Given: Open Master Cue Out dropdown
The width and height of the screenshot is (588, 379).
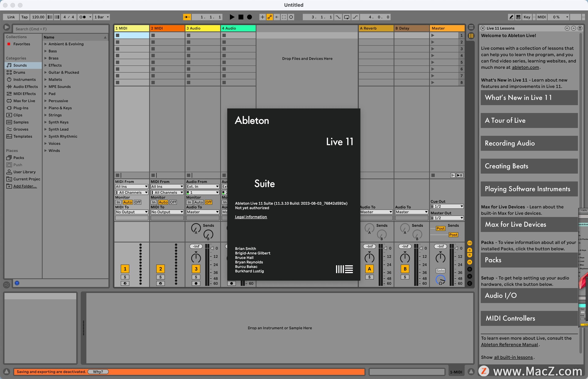Looking at the screenshot, I should pyautogui.click(x=447, y=206).
